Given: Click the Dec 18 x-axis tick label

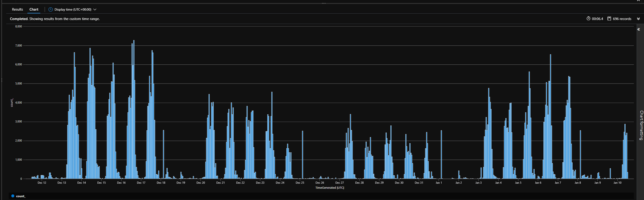Looking at the screenshot, I should pyautogui.click(x=161, y=183).
